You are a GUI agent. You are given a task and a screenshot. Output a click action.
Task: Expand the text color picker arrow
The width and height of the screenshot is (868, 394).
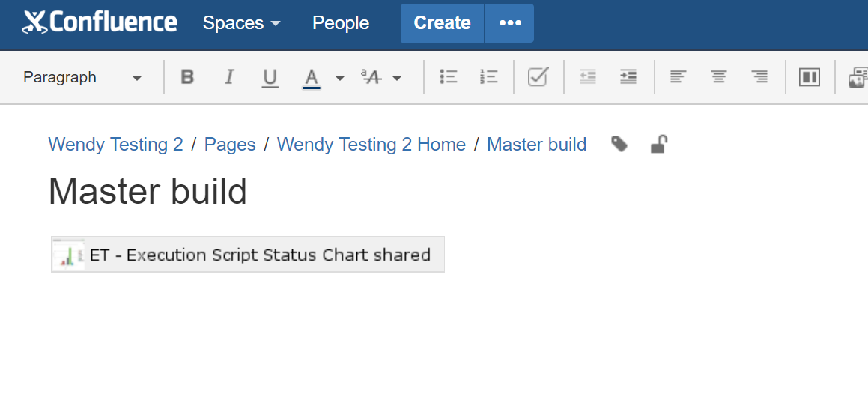click(x=340, y=78)
